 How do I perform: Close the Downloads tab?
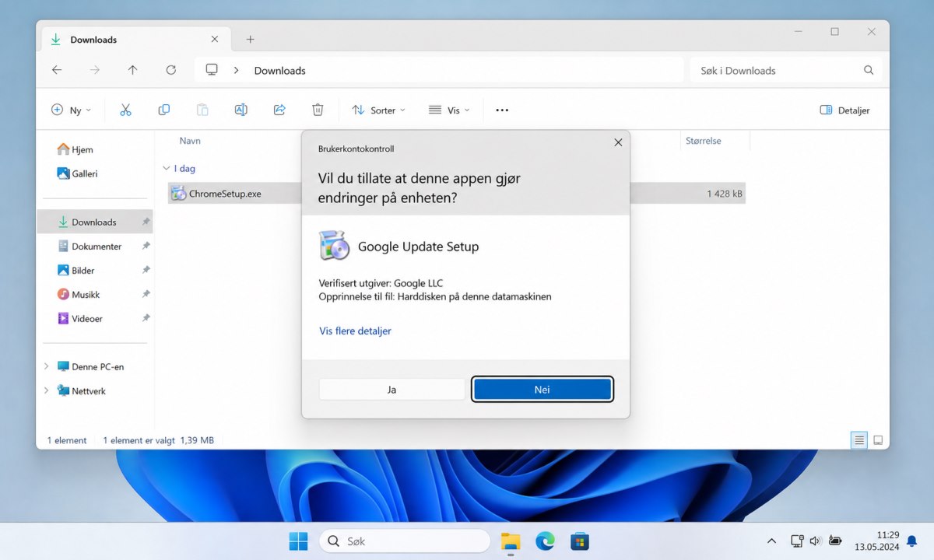point(215,40)
